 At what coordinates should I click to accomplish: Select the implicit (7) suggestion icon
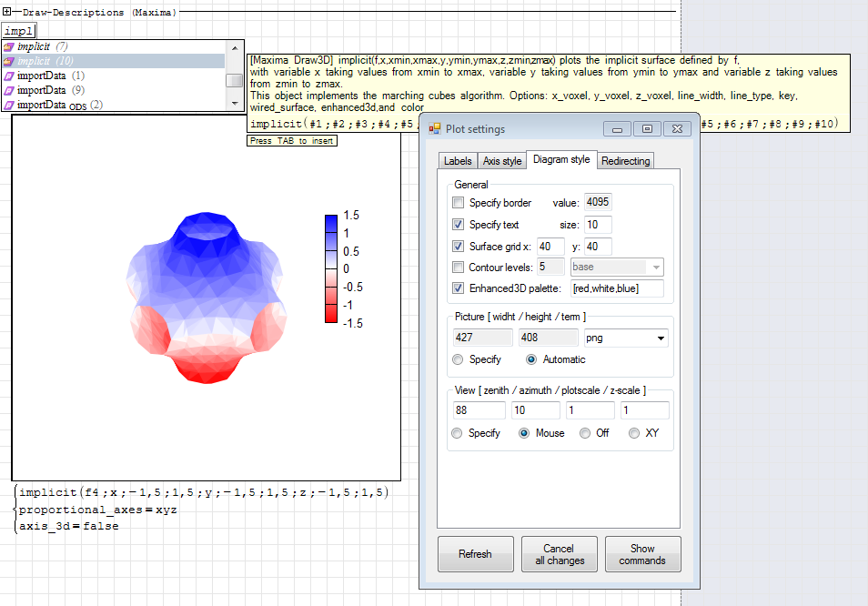[x=8, y=46]
